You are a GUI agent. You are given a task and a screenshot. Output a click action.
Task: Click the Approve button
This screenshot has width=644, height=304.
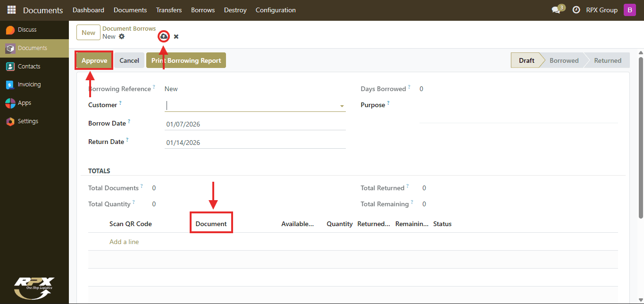click(94, 60)
